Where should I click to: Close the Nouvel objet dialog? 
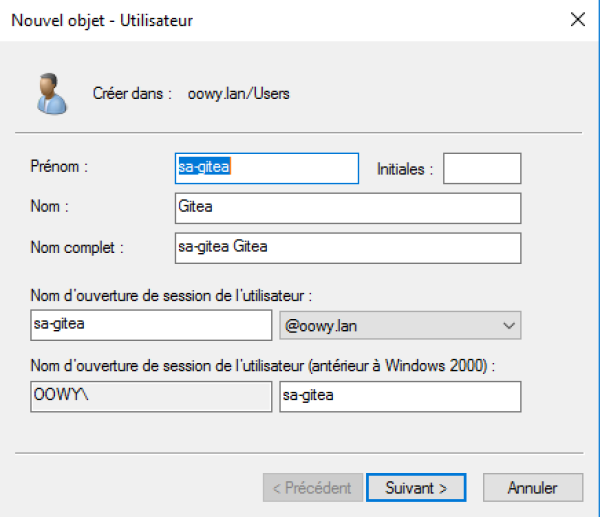pos(577,19)
